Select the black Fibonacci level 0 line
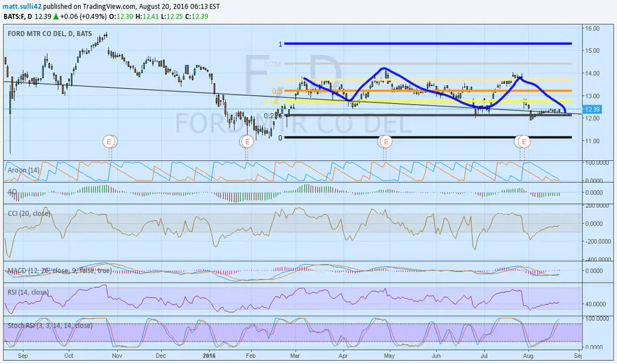This screenshot has width=617, height=364. point(428,138)
